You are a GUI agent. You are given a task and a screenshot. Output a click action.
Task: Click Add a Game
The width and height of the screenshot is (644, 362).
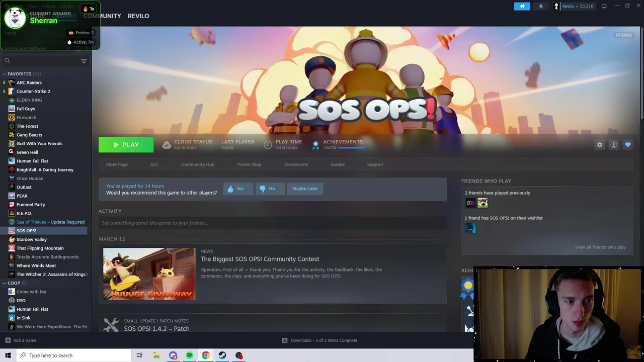click(x=21, y=340)
